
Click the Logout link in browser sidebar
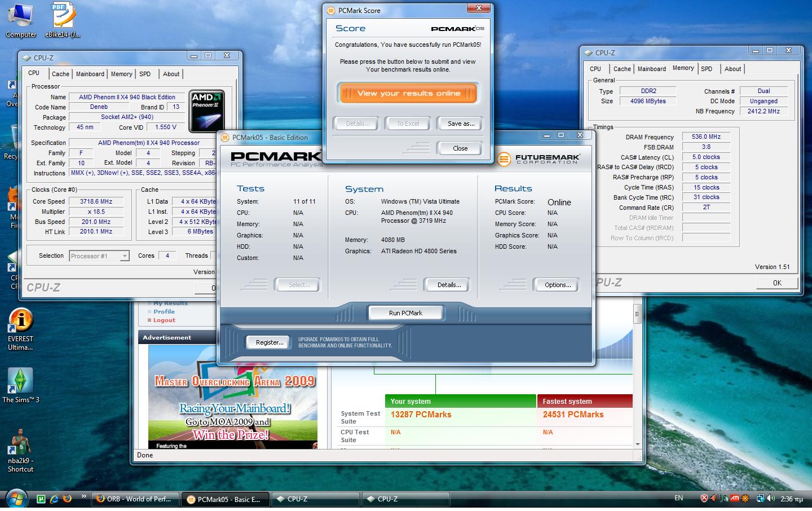tap(164, 320)
